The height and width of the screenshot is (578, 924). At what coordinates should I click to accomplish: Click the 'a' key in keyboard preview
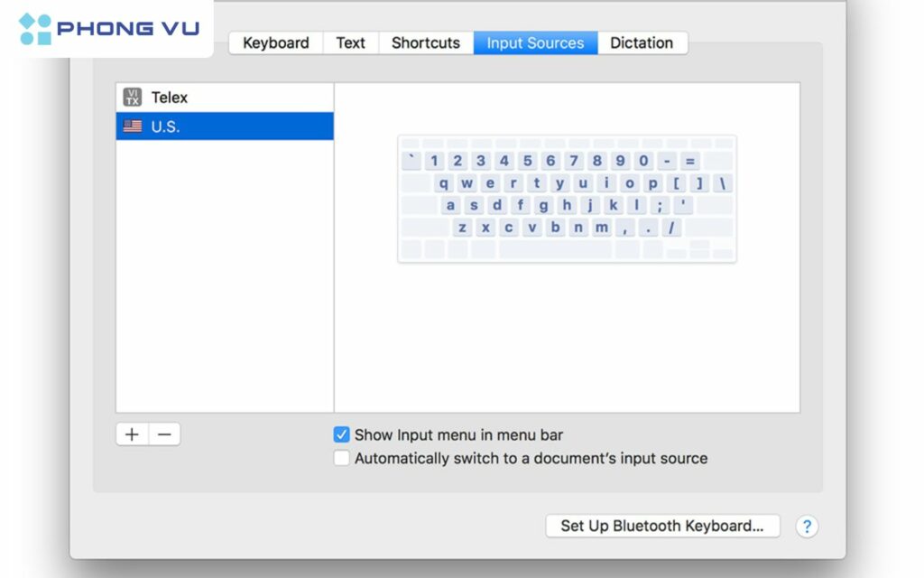450,205
